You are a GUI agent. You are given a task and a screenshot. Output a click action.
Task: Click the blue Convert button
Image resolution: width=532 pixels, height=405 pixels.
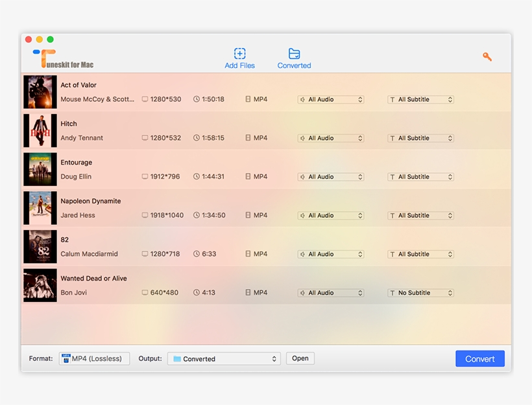(479, 358)
